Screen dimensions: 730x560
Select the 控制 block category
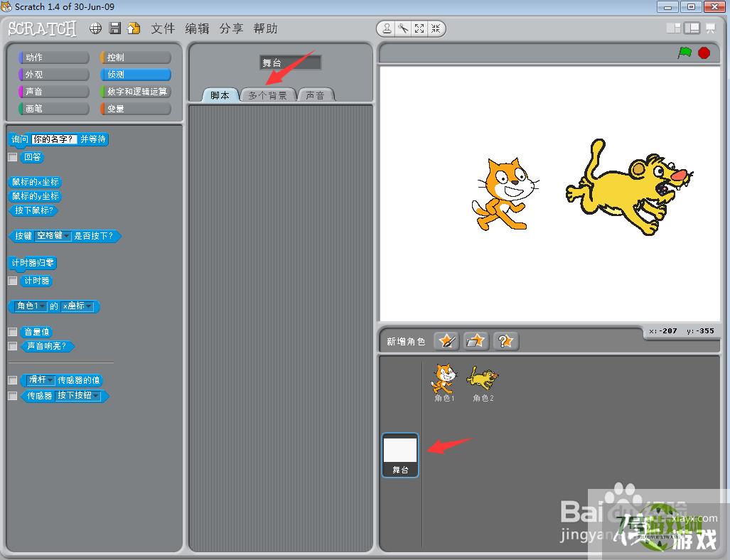136,58
